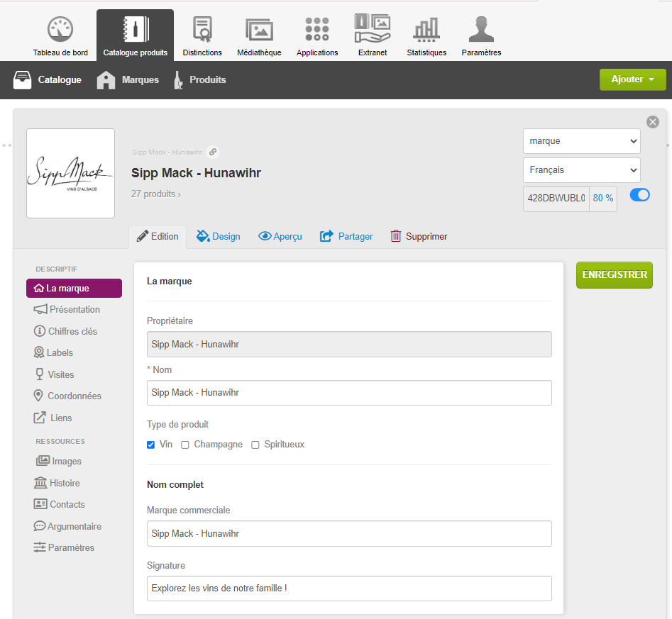
Task: Toggle the Champagne checkbox
Action: tap(185, 445)
